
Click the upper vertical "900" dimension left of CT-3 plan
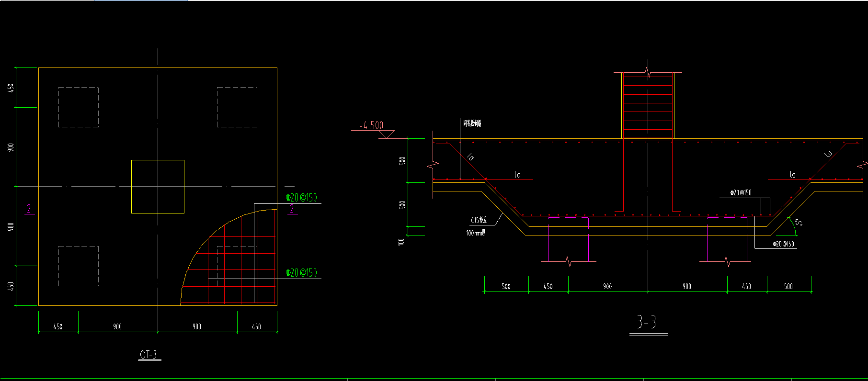pos(11,147)
